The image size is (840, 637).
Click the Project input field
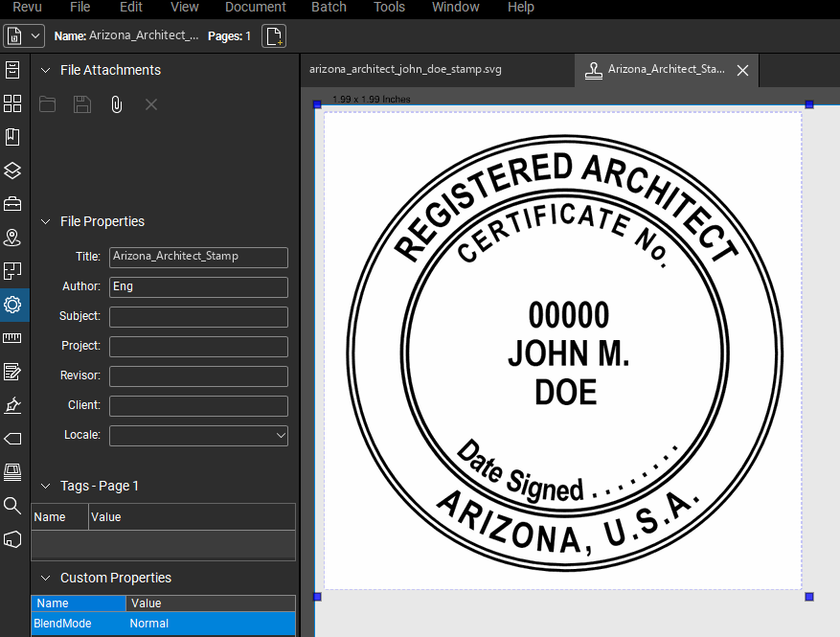tap(199, 346)
